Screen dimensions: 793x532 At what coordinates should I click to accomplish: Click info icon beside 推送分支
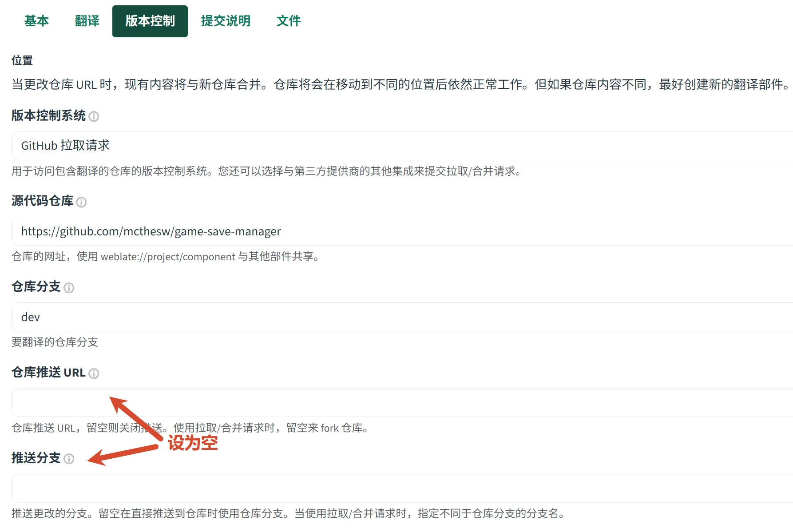(69, 459)
